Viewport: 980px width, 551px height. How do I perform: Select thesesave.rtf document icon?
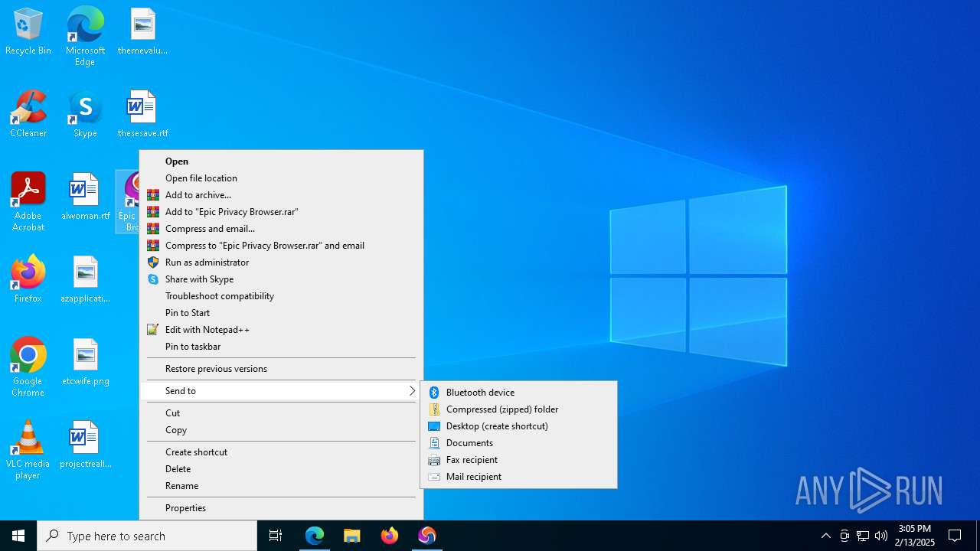pyautogui.click(x=142, y=115)
